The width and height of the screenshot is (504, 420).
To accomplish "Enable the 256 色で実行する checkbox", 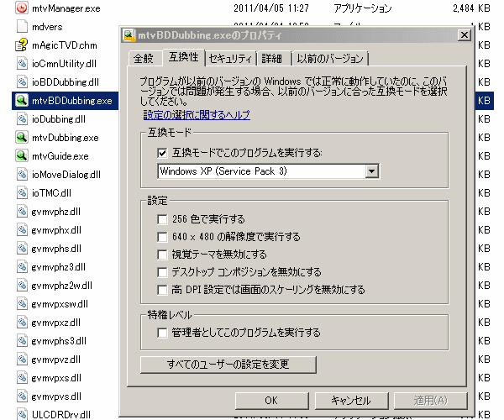I will tap(162, 219).
